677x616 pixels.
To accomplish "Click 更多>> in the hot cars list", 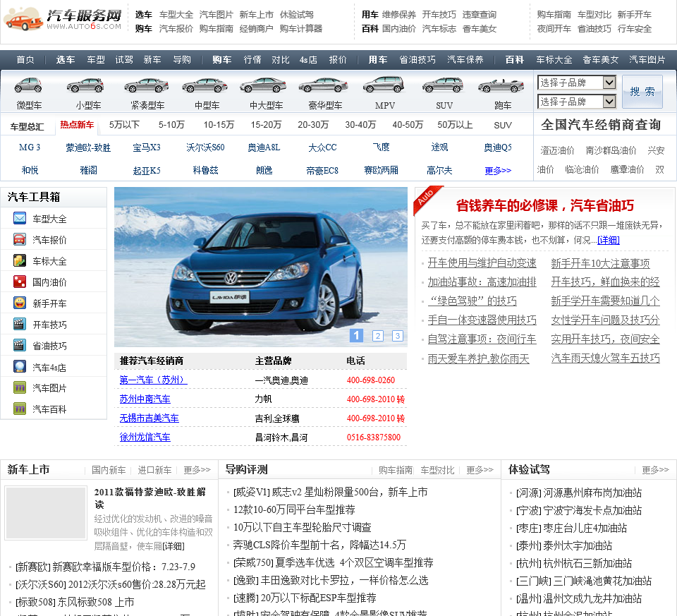I will point(498,170).
